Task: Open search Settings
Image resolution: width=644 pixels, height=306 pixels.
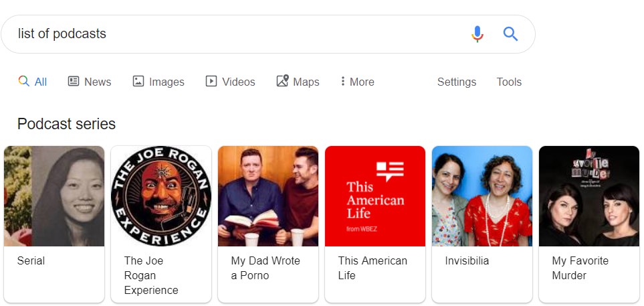Action: tap(456, 82)
